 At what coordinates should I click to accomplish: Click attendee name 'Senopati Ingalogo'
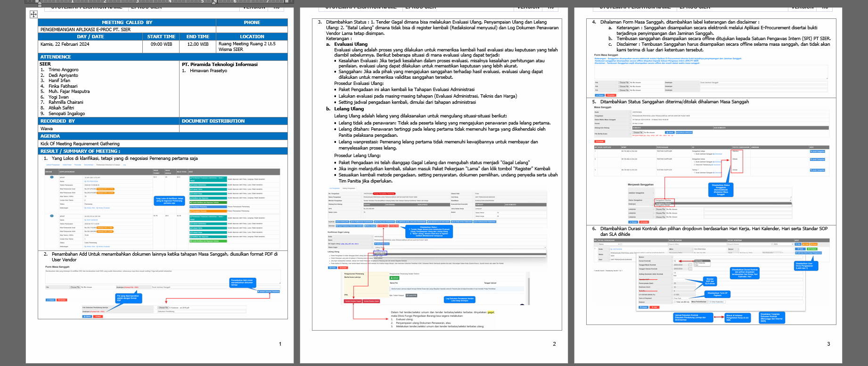pos(67,114)
